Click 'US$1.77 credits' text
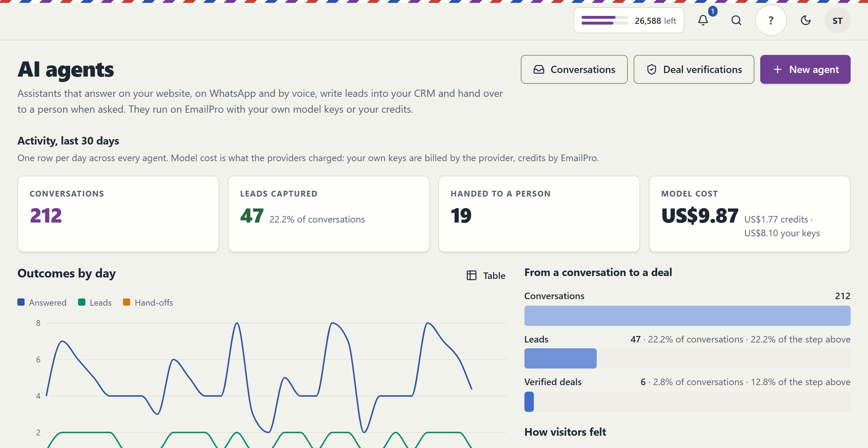 [x=776, y=219]
